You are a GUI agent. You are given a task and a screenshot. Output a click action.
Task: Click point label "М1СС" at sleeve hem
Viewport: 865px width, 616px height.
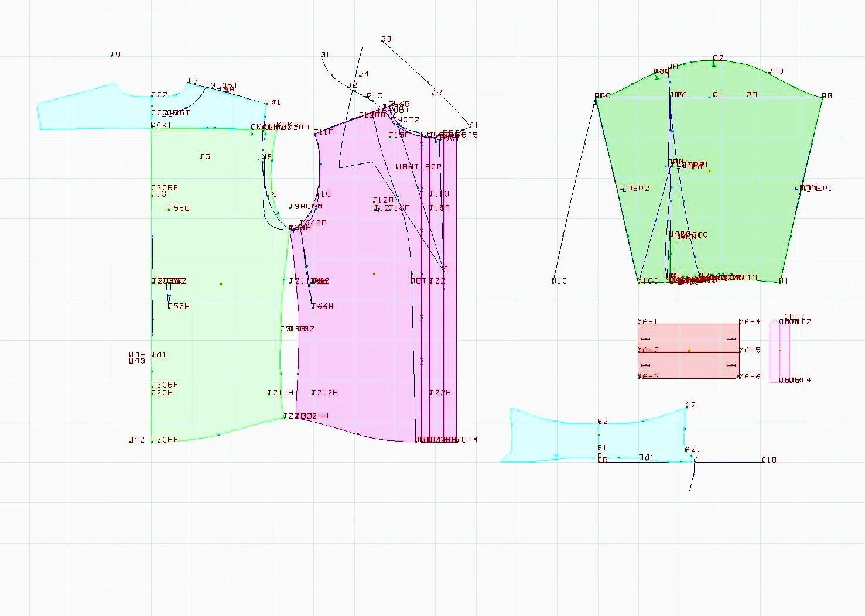click(648, 282)
